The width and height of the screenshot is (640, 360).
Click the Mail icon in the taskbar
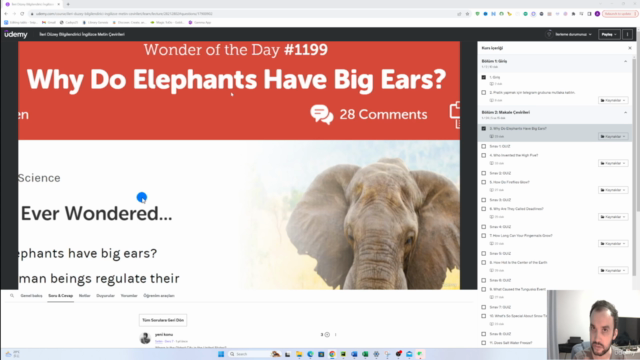pos(409,354)
